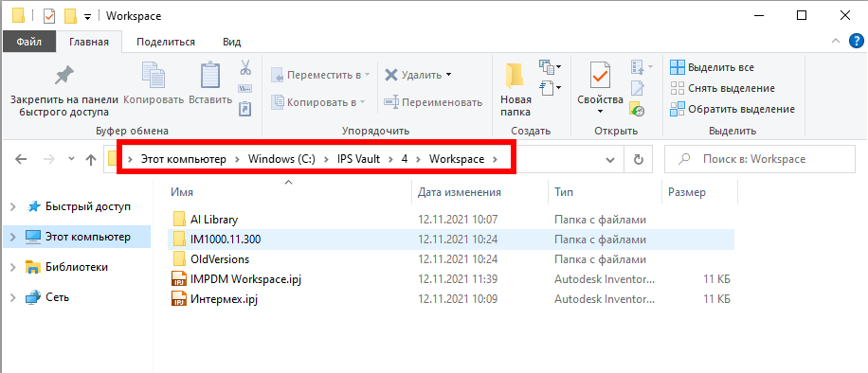The width and height of the screenshot is (868, 373).
Task: Select the Интермех.ipj file icon
Action: click(x=179, y=299)
